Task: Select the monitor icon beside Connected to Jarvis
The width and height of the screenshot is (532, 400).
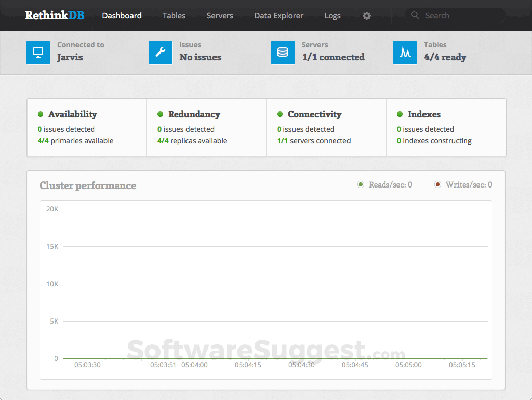Action: click(x=38, y=52)
